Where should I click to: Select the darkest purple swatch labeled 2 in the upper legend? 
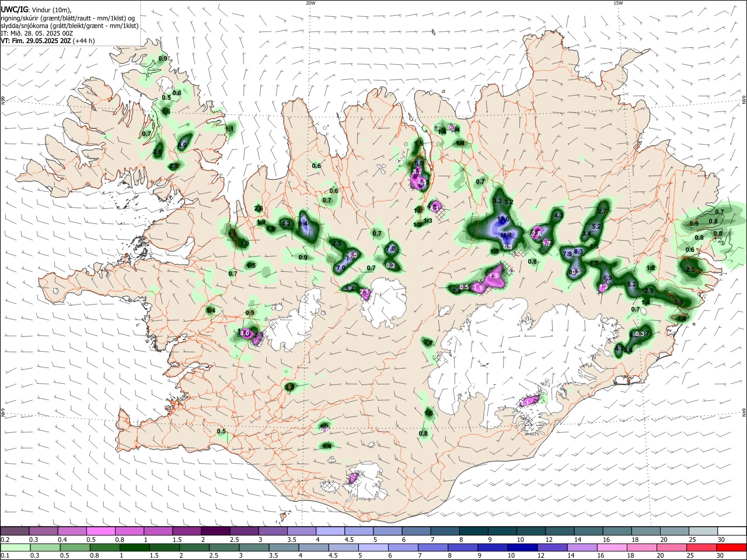tap(215, 531)
